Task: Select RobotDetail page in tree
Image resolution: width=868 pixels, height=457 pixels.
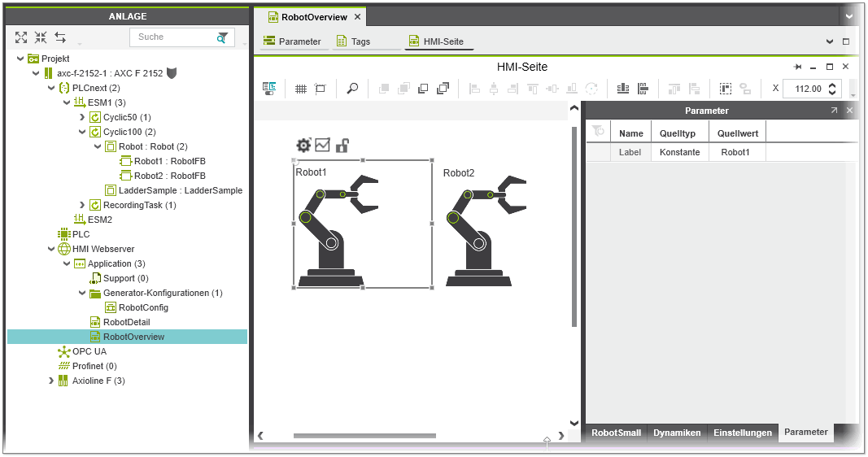Action: pyautogui.click(x=126, y=322)
